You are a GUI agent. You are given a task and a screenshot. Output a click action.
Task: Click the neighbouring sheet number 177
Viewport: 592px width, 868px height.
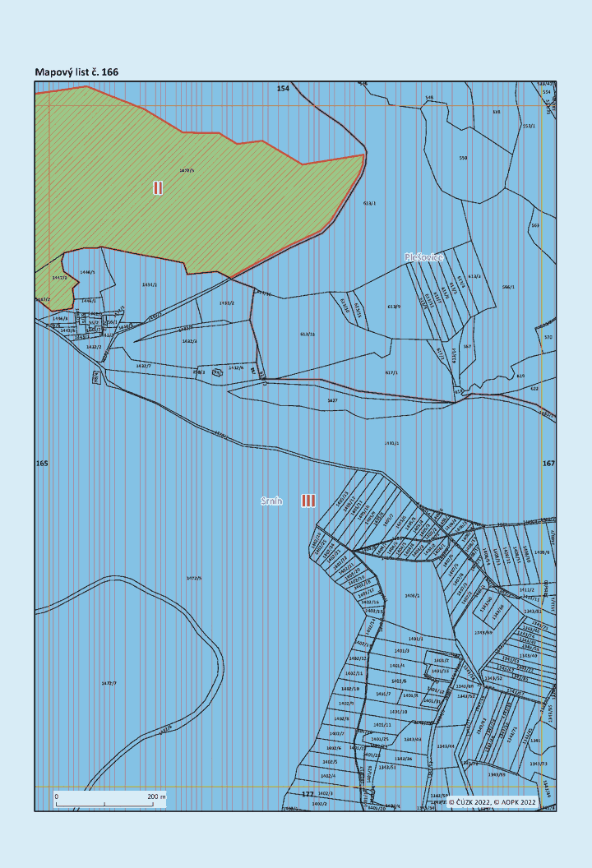(x=308, y=794)
